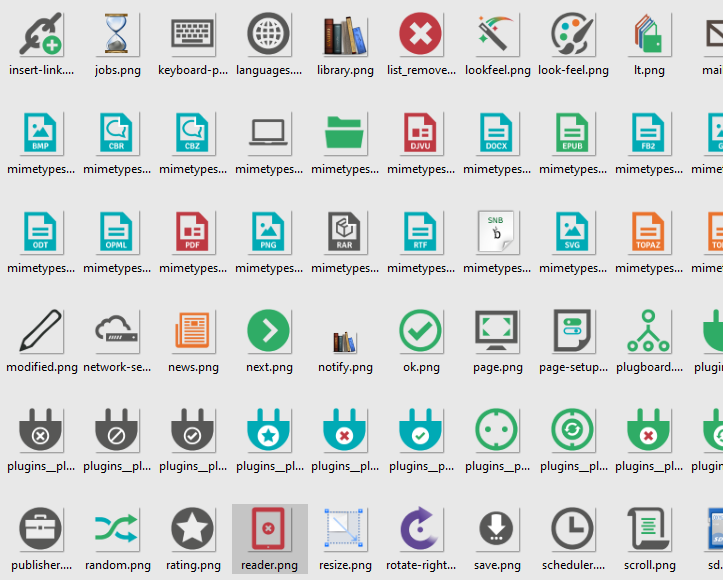Select the page.png monitor icon
The width and height of the screenshot is (723, 580).
496,331
